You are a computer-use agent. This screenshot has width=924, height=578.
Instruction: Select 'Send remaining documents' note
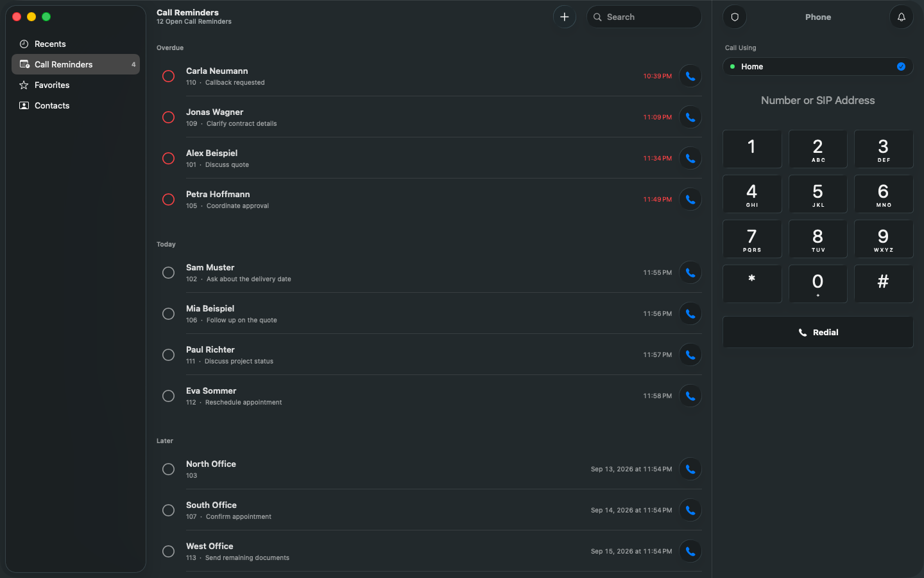247,557
